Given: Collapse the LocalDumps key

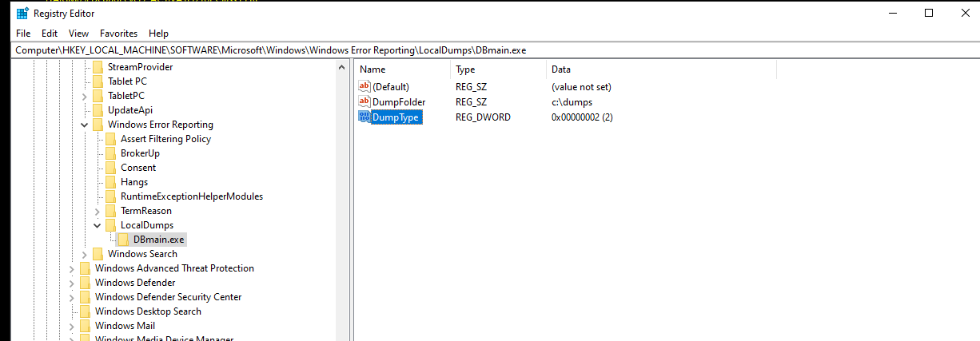Looking at the screenshot, I should tap(98, 225).
